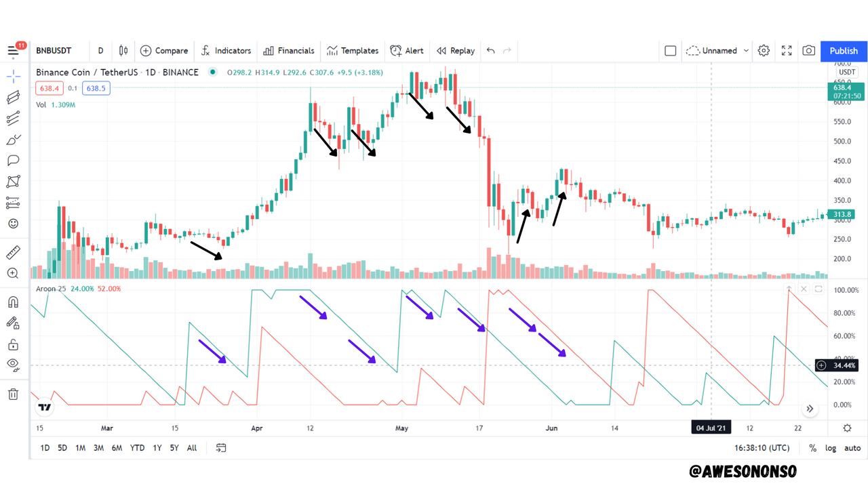Screen dimensions: 868x488
Task: Select the 3M date range
Action: tap(99, 448)
